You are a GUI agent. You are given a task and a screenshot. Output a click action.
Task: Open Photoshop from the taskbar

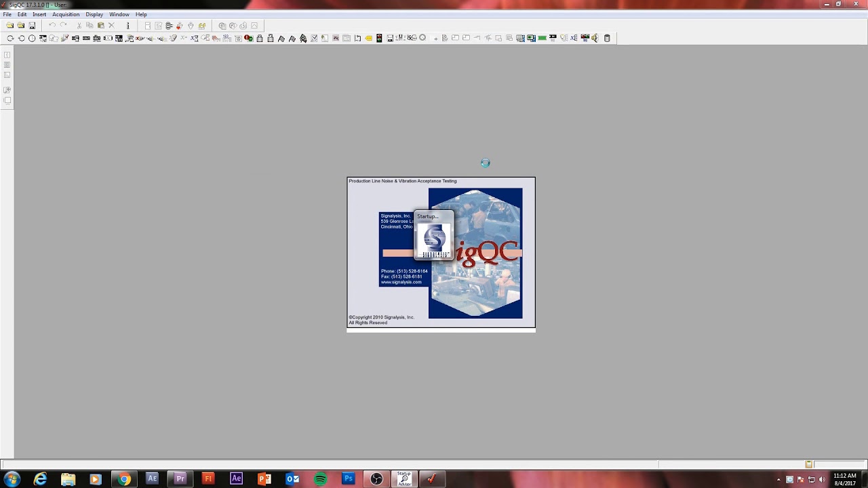point(348,479)
